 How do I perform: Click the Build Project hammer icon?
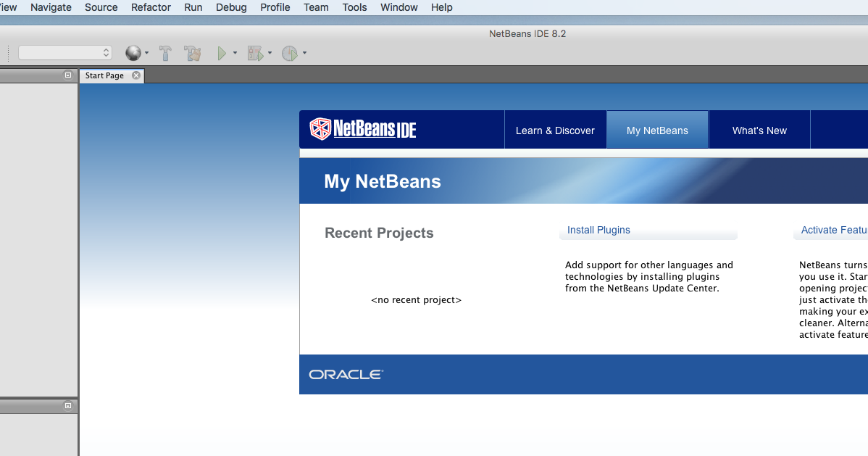(x=165, y=53)
